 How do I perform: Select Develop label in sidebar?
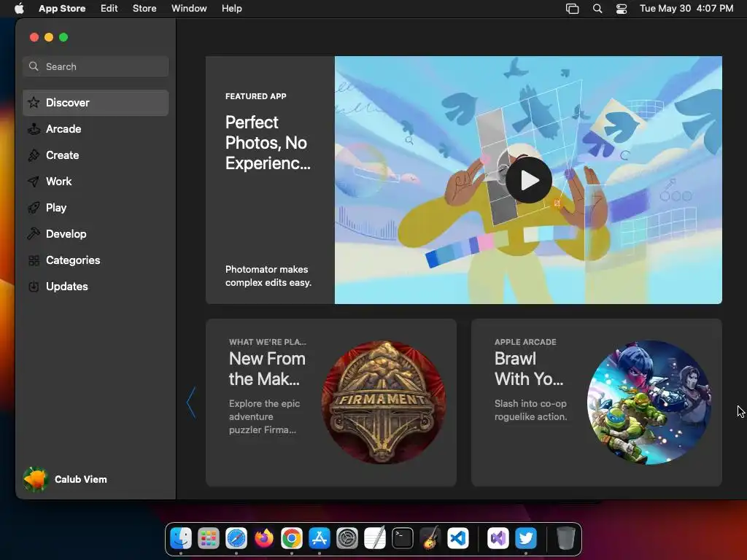pos(66,234)
